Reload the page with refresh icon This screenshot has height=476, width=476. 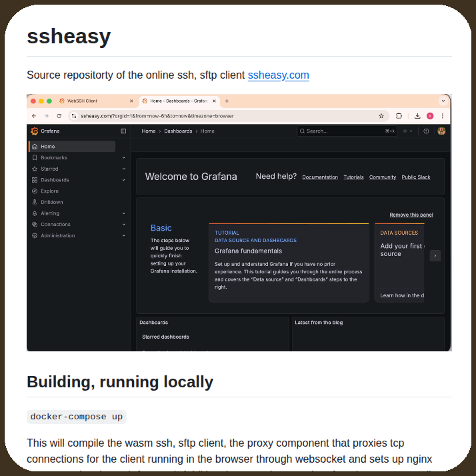pyautogui.click(x=59, y=116)
